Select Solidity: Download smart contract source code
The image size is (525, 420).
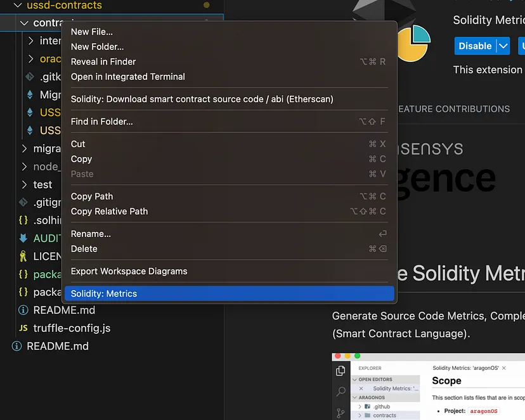point(230,99)
